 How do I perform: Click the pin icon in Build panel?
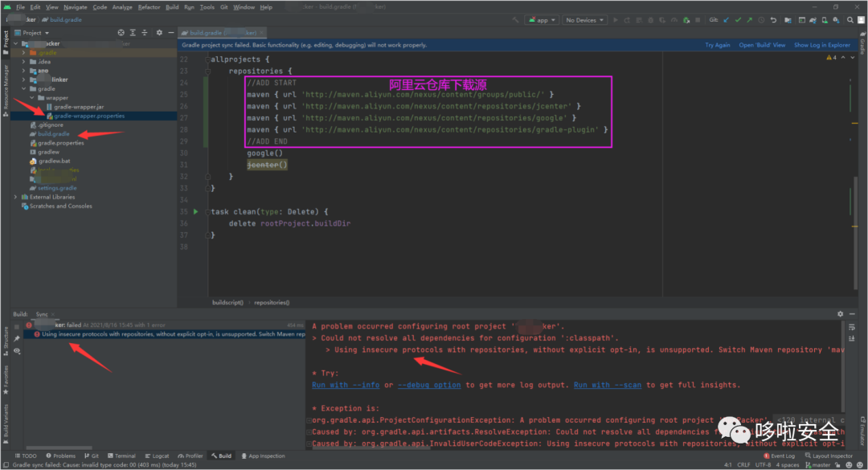click(x=17, y=338)
